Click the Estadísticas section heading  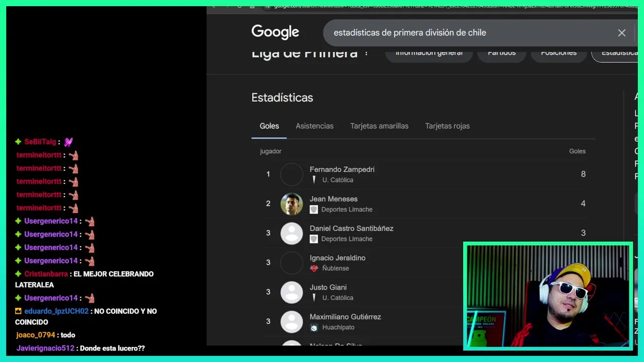[282, 98]
